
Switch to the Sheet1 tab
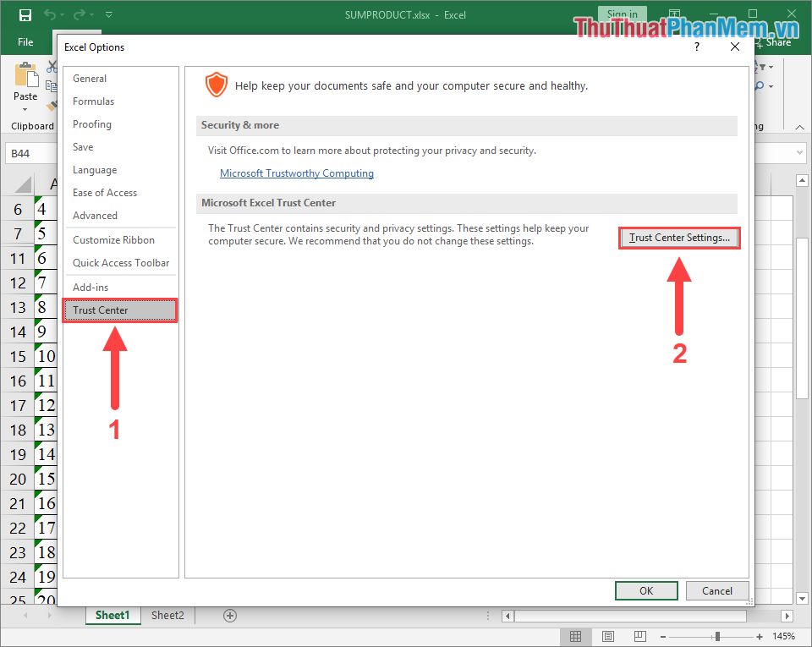112,616
